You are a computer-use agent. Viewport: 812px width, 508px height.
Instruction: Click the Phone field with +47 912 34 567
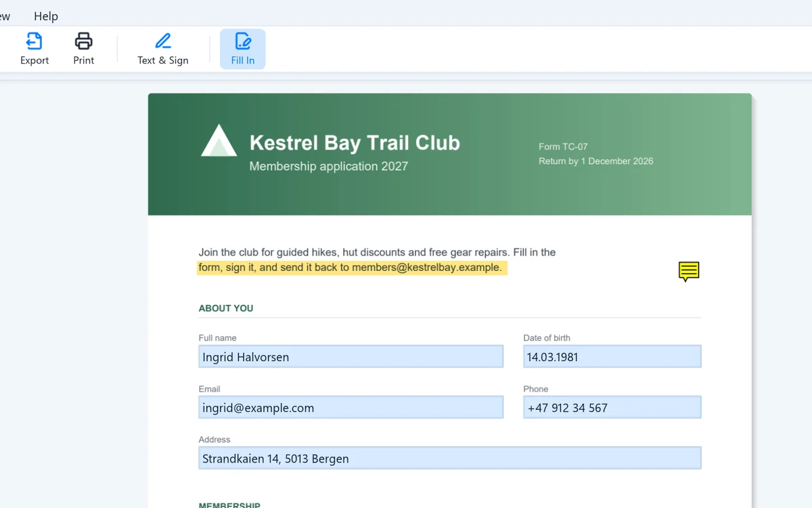pos(612,407)
